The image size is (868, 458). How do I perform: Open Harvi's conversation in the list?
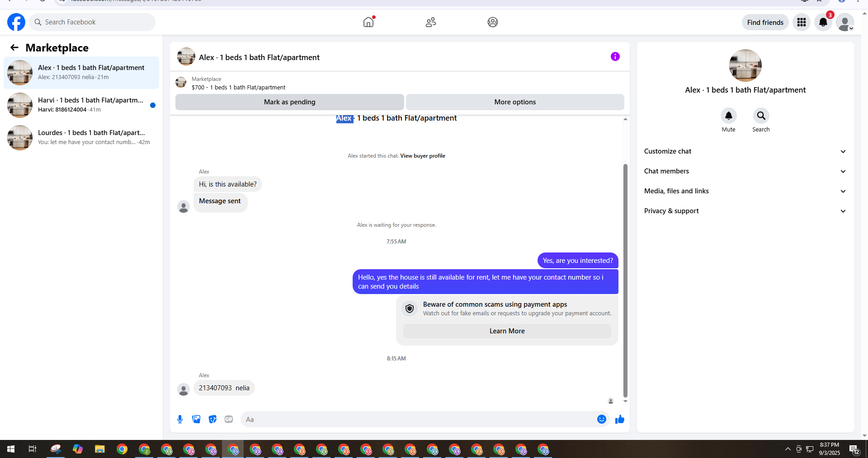[x=81, y=105]
